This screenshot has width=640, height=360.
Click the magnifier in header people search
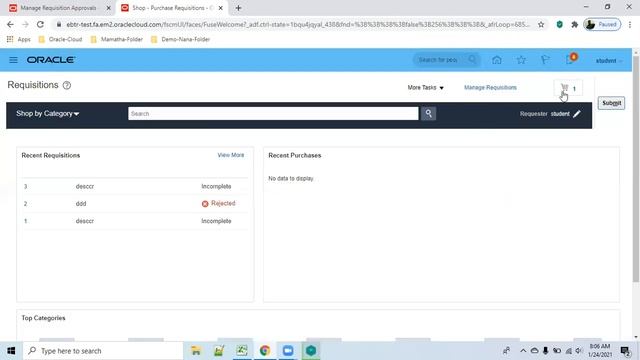472,60
